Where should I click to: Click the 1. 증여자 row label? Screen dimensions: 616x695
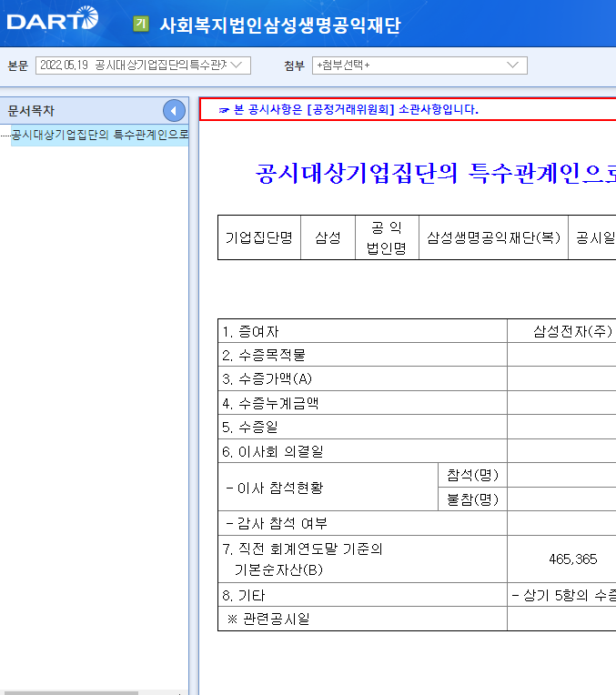pos(362,331)
